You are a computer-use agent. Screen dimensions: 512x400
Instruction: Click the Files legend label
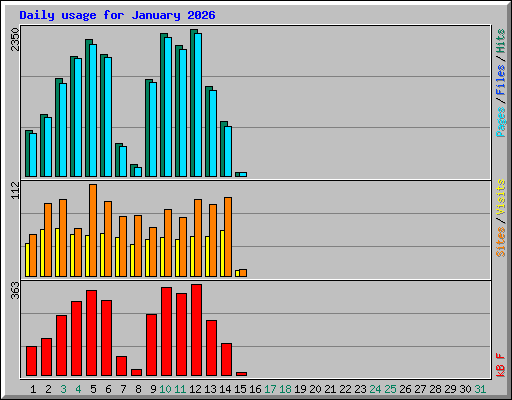tap(501, 80)
